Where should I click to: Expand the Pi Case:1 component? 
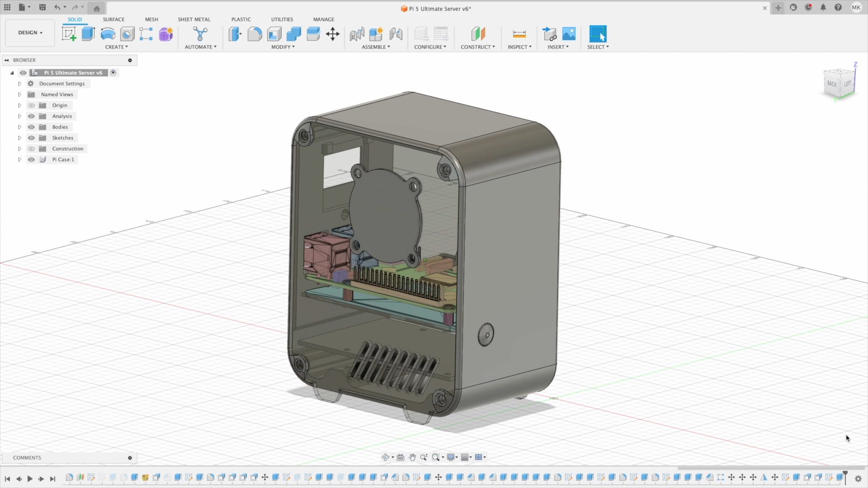tap(19, 160)
